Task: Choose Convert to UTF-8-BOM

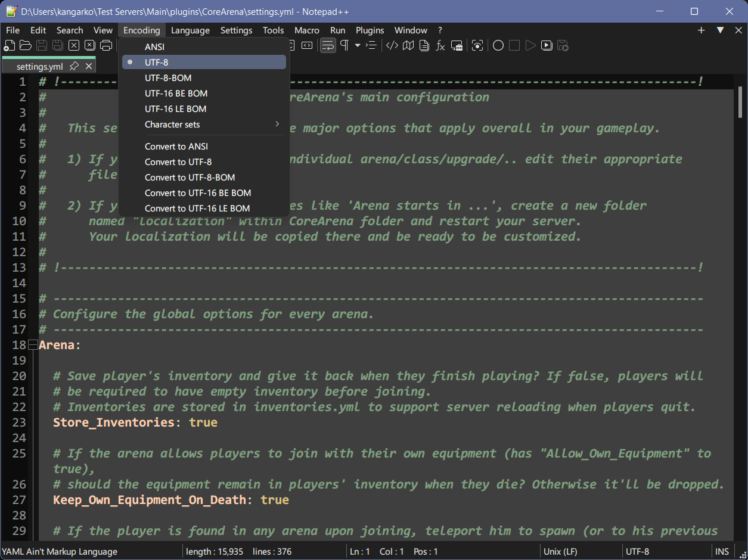Action: coord(204,177)
